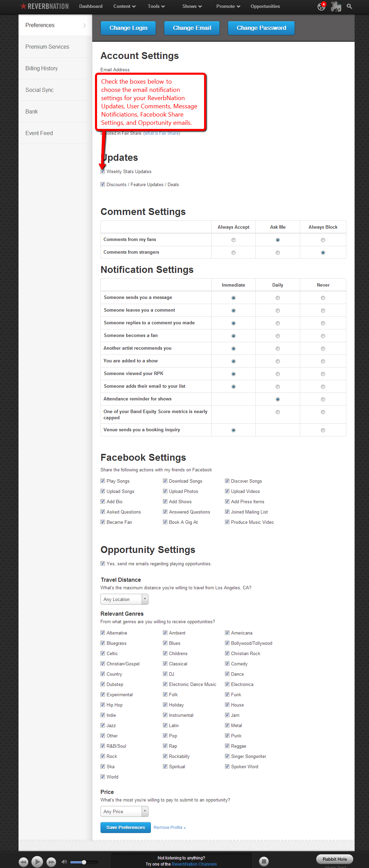Open the Travel Distance dropdown
Viewport: 369px width, 868px height.
(x=124, y=599)
